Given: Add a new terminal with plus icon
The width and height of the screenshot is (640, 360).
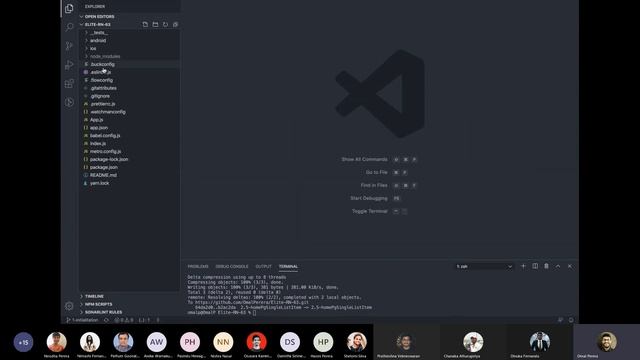Looking at the screenshot, I should (x=523, y=266).
